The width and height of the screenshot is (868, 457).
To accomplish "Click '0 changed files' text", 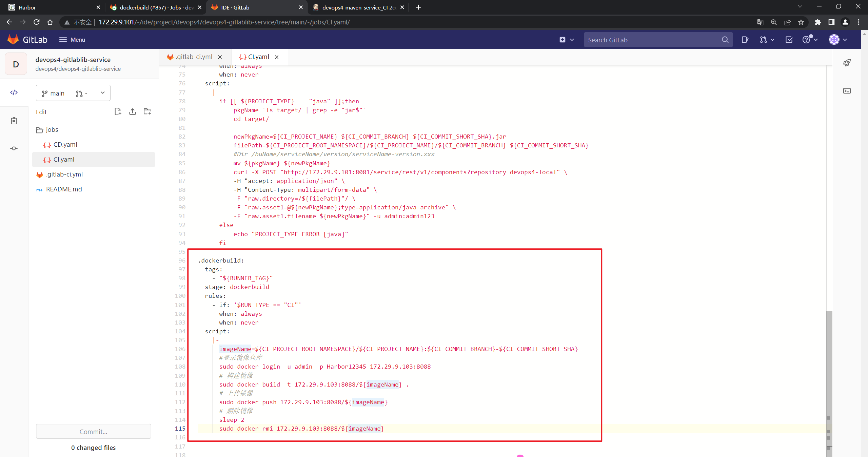I will click(x=93, y=448).
